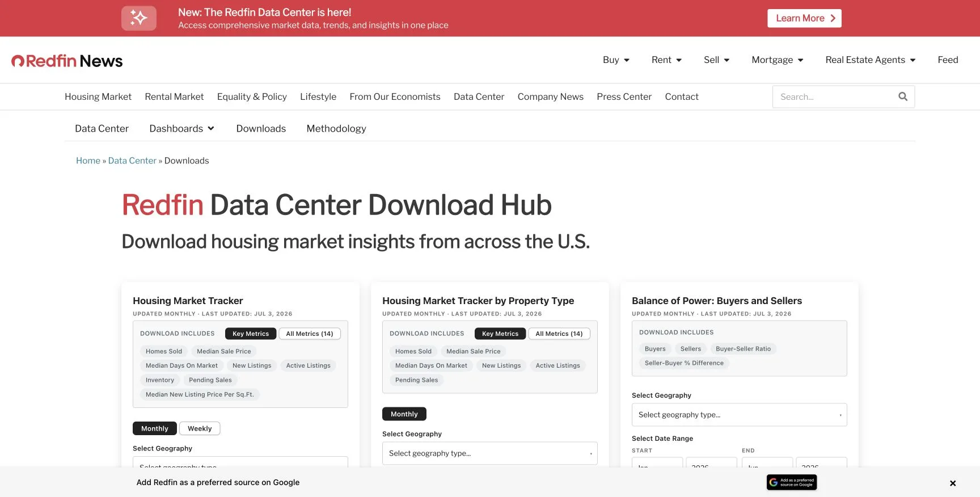Click the search magnifier icon

903,97
